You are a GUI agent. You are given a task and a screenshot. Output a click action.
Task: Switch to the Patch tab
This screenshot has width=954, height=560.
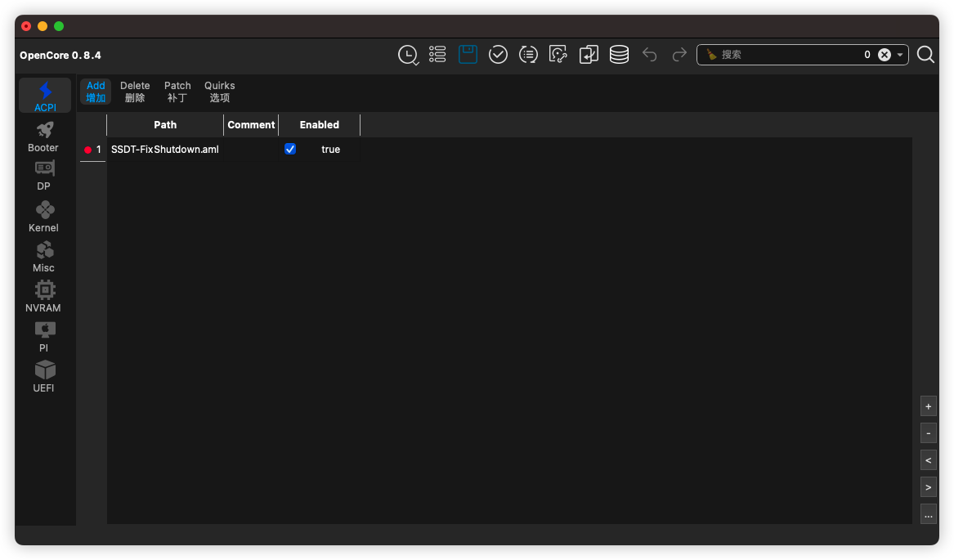tap(177, 92)
